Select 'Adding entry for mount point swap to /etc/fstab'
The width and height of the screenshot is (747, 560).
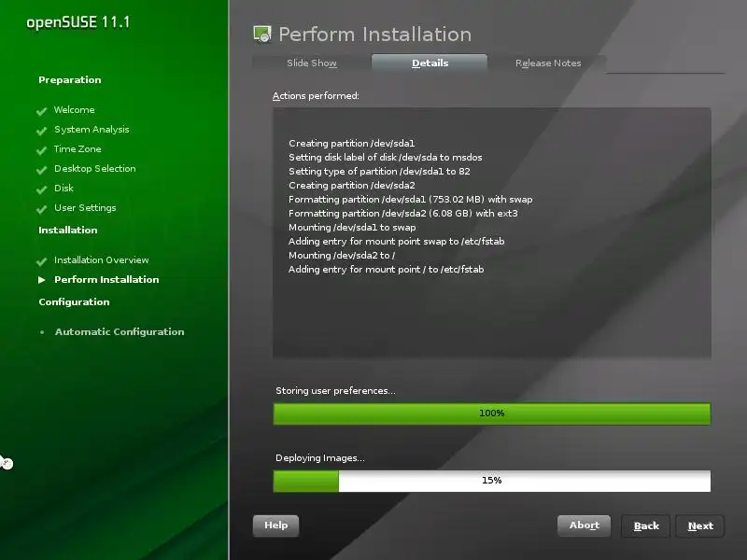click(x=396, y=242)
